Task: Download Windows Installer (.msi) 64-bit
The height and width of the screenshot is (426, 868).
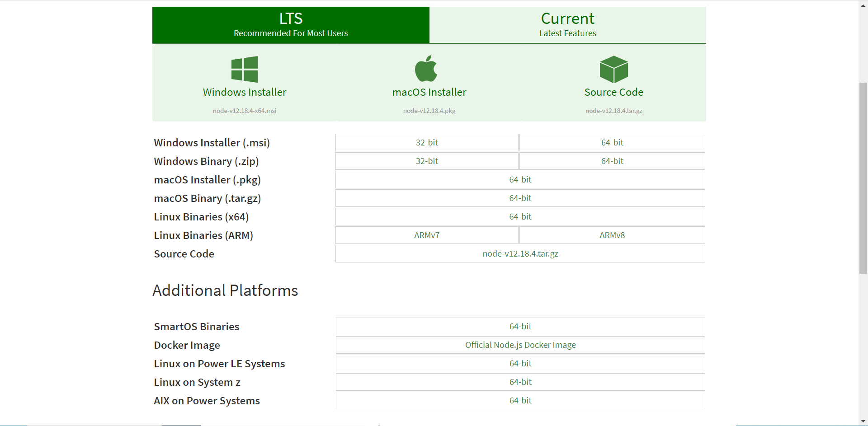Action: (x=612, y=142)
